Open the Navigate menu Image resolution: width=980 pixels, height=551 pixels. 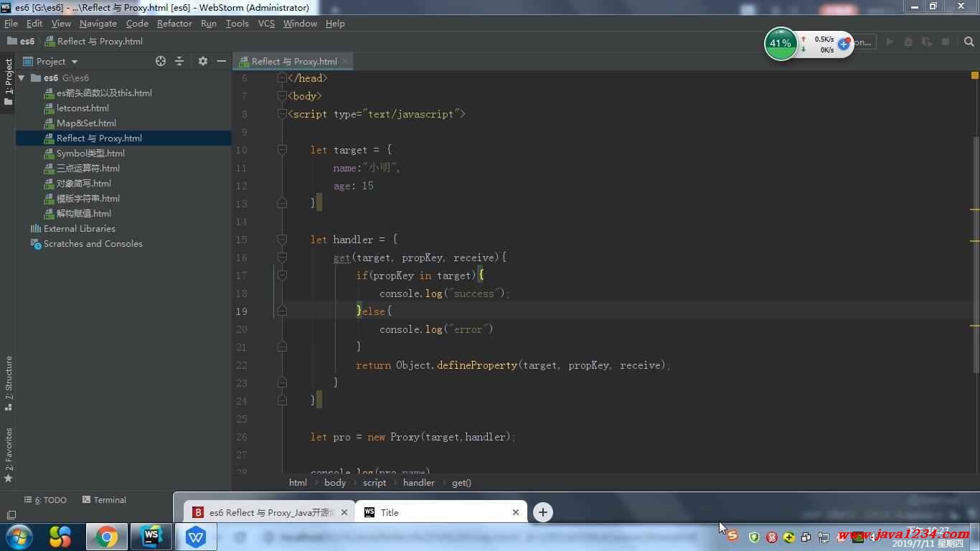pyautogui.click(x=98, y=24)
